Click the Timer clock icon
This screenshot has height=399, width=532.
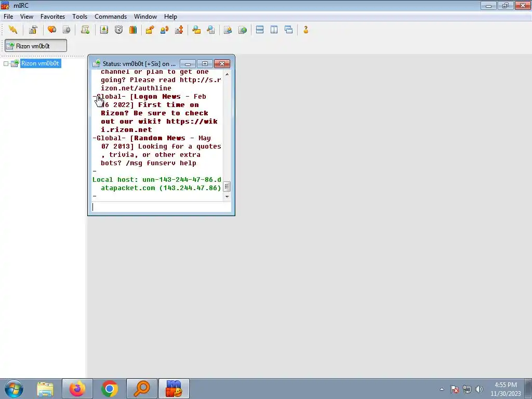pyautogui.click(x=118, y=30)
